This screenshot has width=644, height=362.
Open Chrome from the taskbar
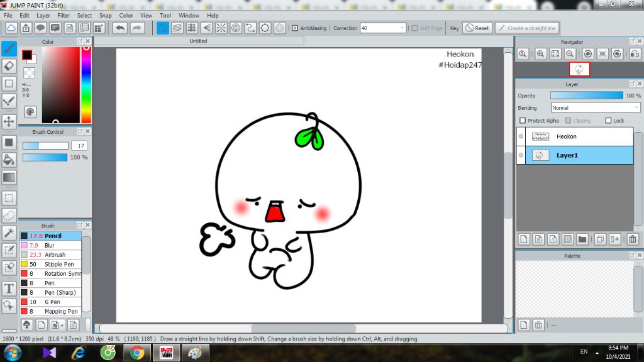pos(136,353)
